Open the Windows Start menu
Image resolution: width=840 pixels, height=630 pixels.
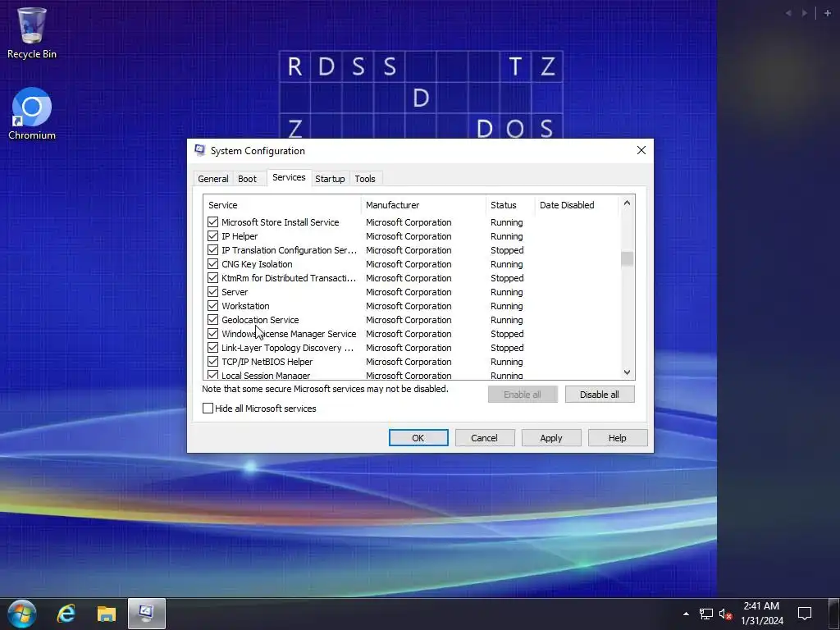22,614
